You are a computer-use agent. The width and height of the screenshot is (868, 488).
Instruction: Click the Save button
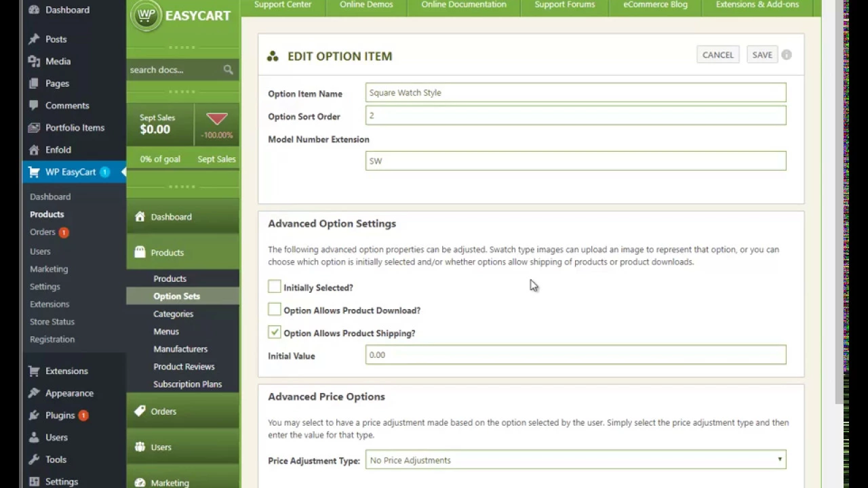click(762, 55)
